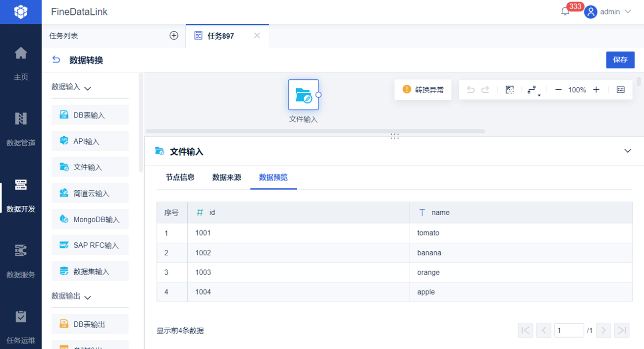Choose the 文件输入 operator in list
644x349 pixels.
pyautogui.click(x=90, y=167)
